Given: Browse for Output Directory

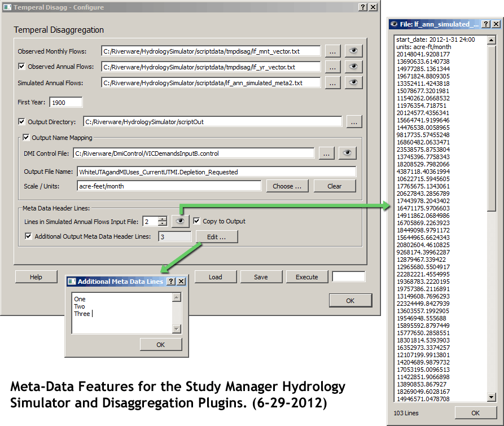Looking at the screenshot, I should click(x=354, y=122).
